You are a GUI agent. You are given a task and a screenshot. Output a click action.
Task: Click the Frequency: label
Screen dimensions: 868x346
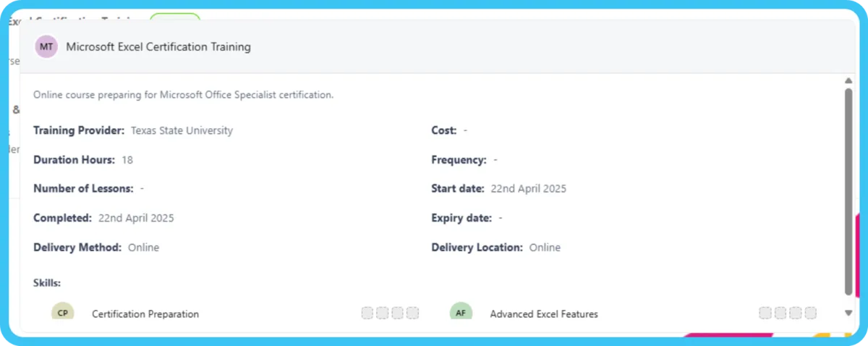pos(459,160)
